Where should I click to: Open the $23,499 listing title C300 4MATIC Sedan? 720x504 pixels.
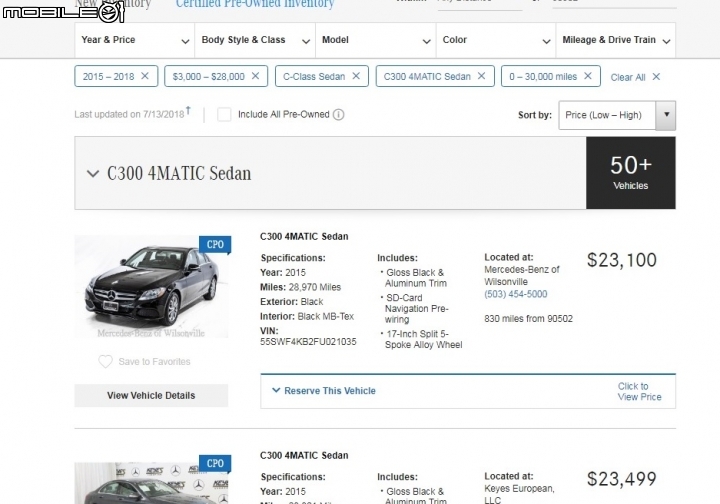click(304, 455)
